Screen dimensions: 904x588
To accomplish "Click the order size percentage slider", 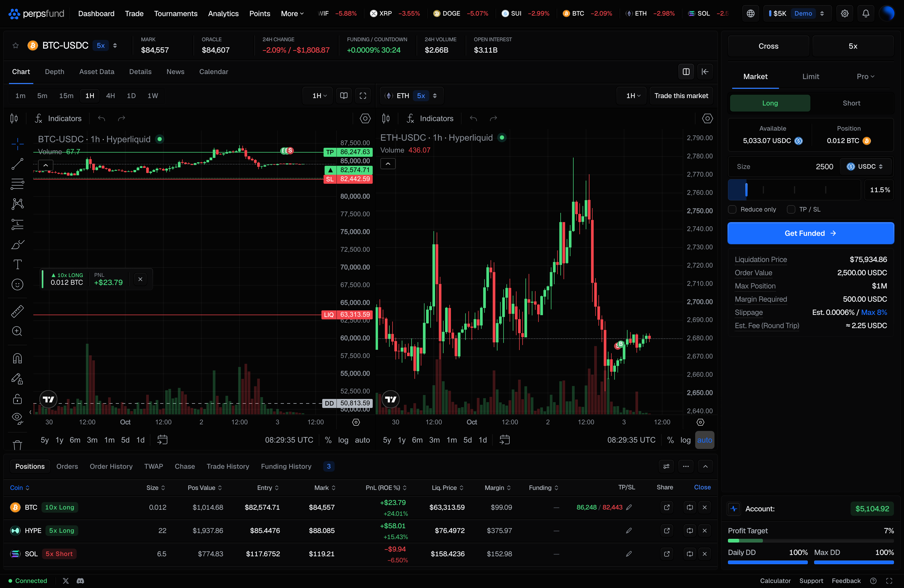I will [x=794, y=190].
